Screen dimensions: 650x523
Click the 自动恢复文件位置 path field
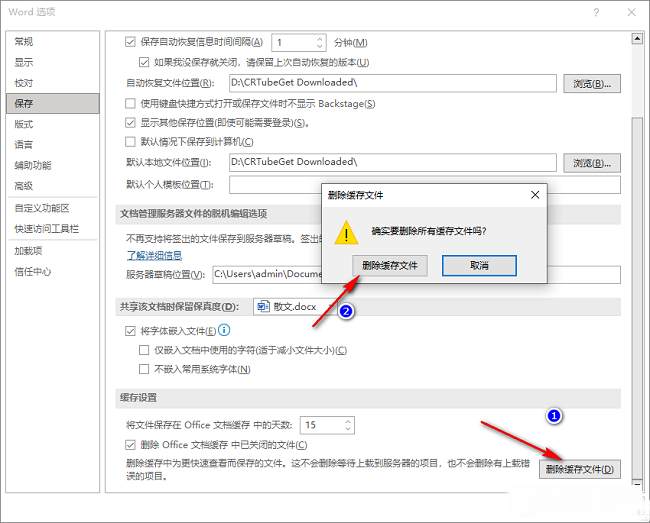[x=393, y=83]
